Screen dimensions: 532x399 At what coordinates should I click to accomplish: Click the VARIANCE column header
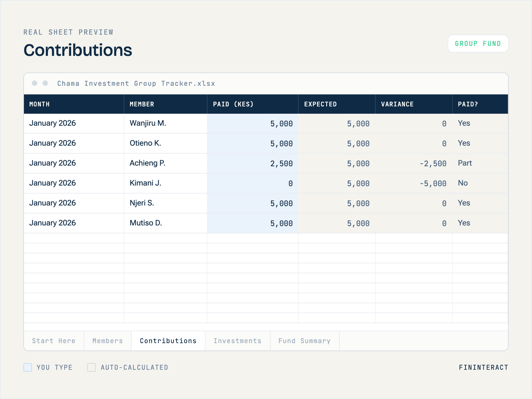click(414, 104)
